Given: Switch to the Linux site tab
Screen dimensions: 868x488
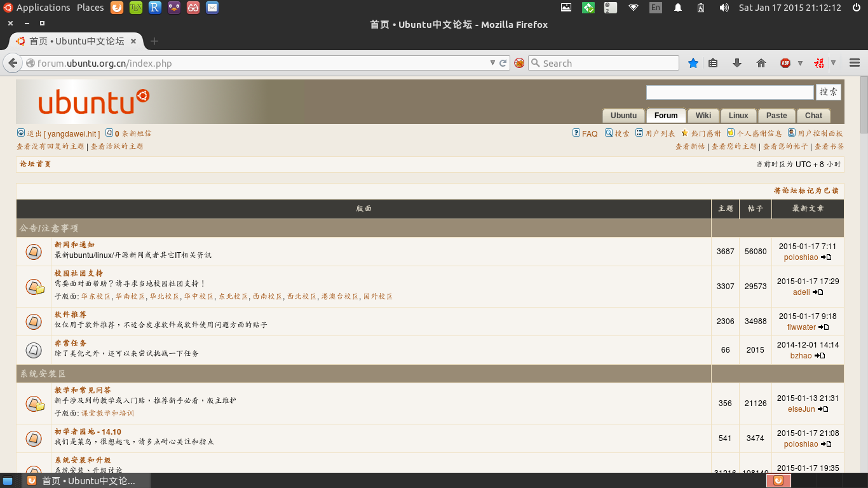Looking at the screenshot, I should tap(738, 116).
